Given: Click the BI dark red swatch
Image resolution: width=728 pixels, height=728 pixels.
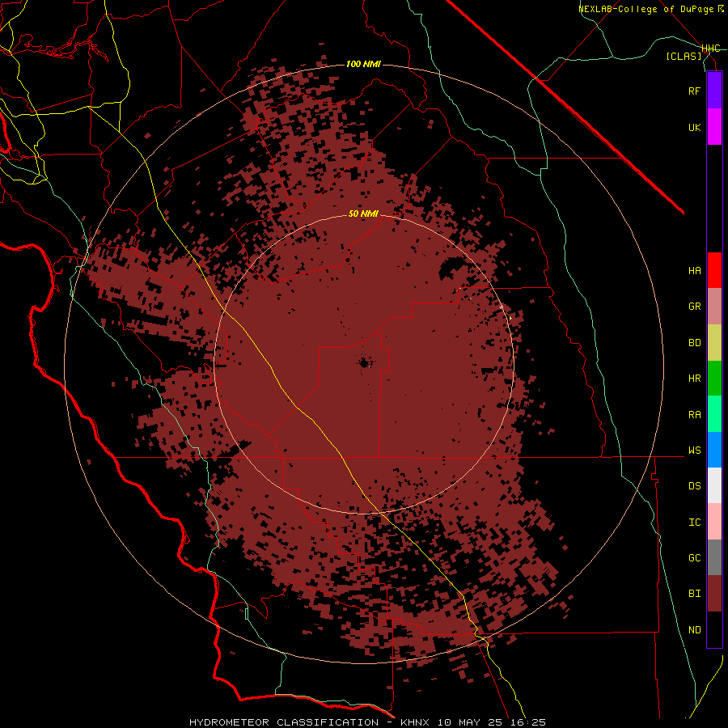Looking at the screenshot, I should coord(714,594).
